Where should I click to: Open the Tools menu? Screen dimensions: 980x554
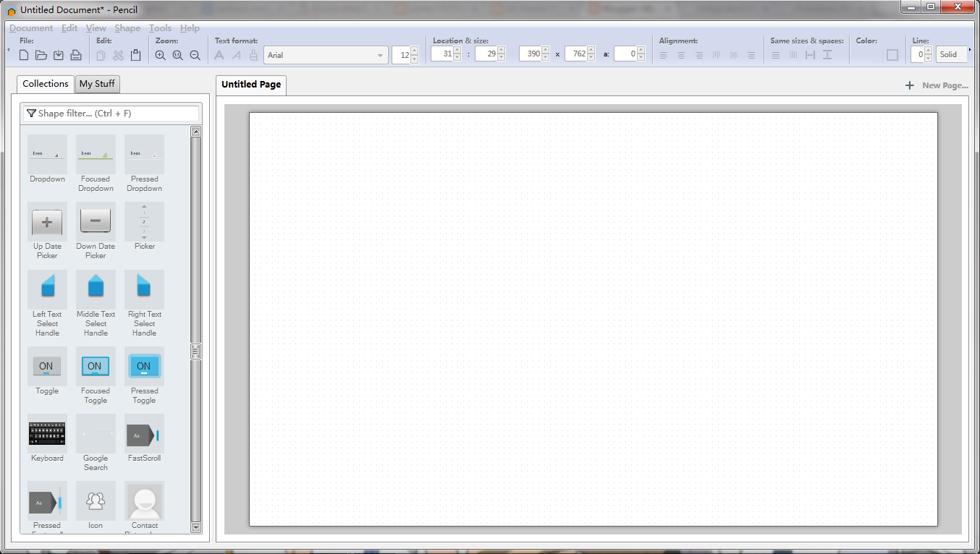pos(160,27)
